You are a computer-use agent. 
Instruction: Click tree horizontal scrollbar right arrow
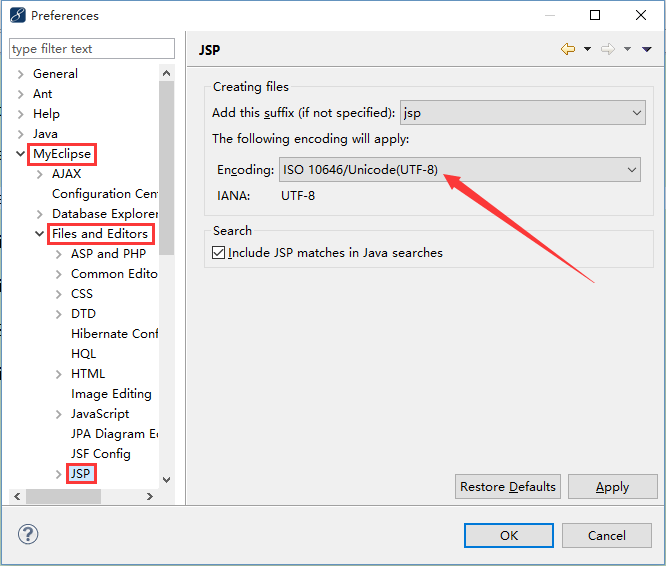click(x=150, y=496)
